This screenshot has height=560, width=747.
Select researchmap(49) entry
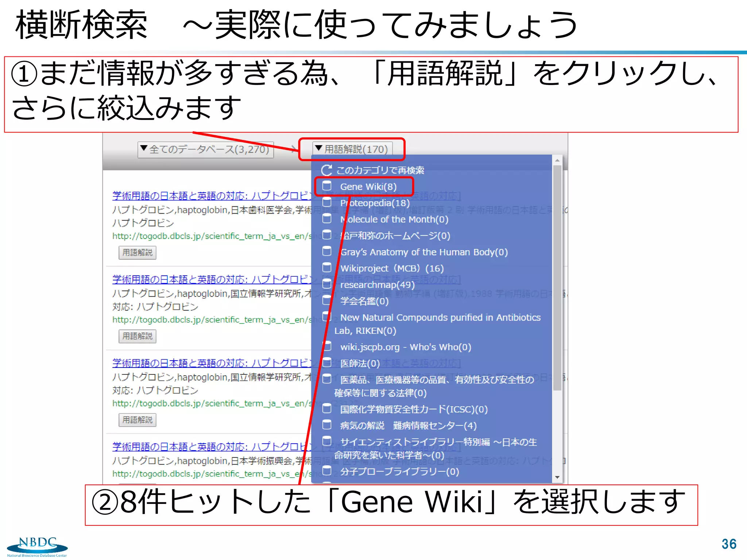pos(377,285)
